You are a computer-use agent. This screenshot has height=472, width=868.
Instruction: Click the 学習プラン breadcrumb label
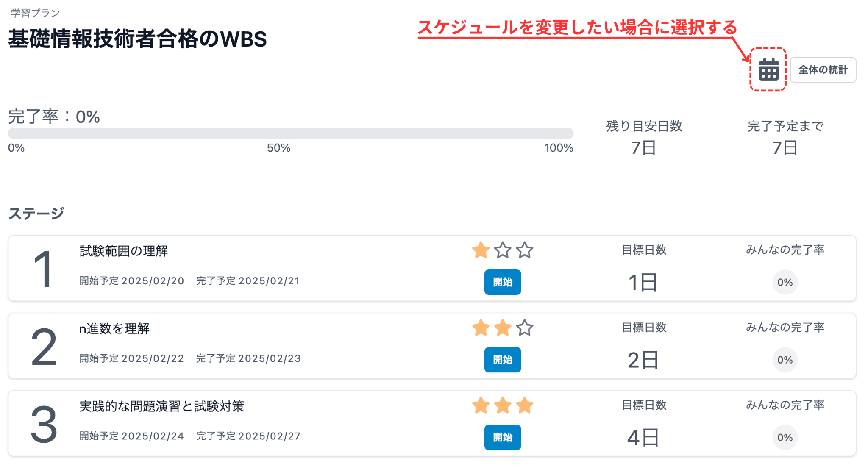coord(35,13)
